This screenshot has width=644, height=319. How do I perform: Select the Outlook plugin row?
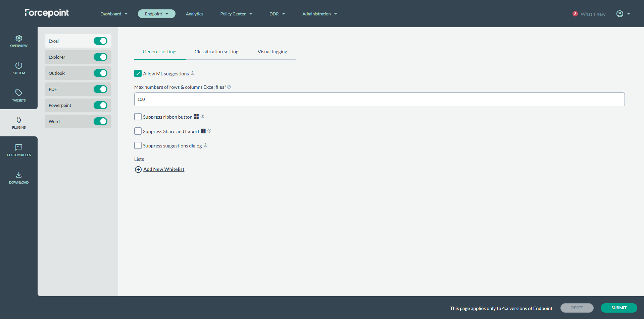pos(78,73)
